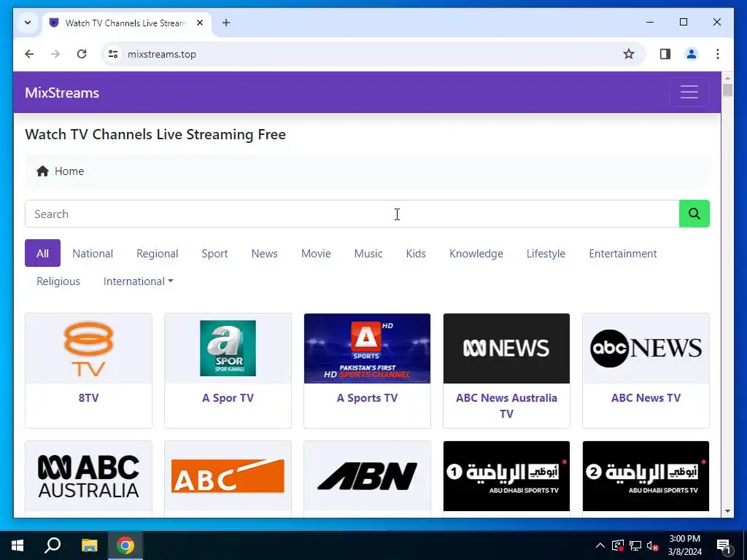Open the Religious category

58,281
